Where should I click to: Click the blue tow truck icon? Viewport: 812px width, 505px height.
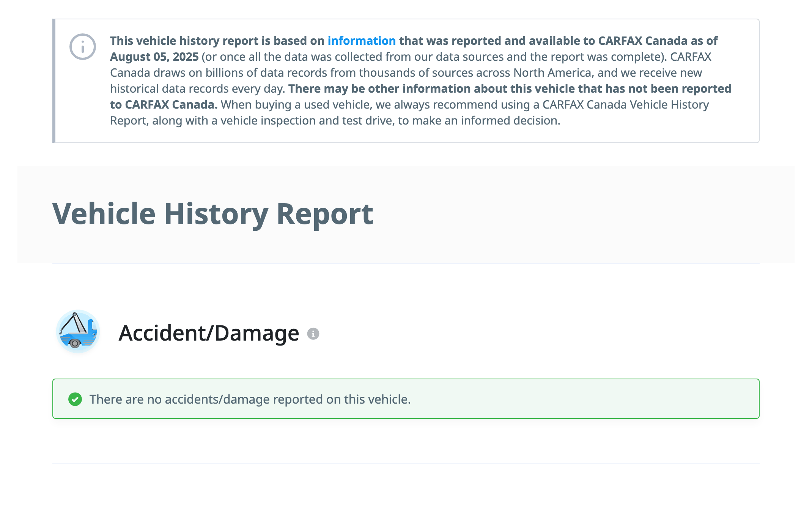[78, 331]
